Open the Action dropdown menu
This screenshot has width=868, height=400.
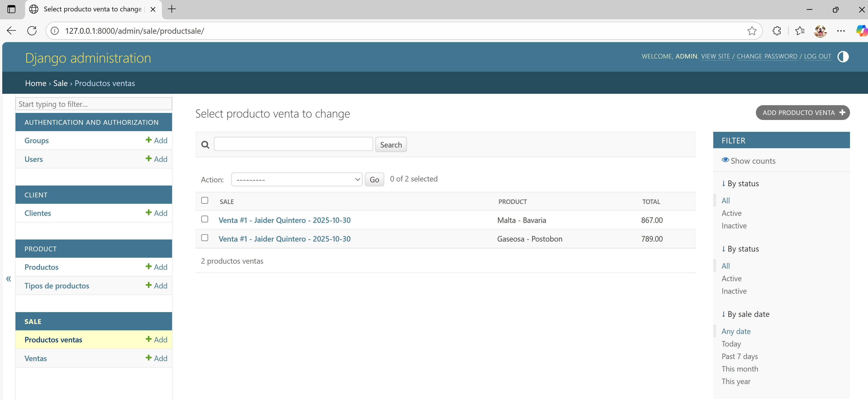pyautogui.click(x=296, y=179)
